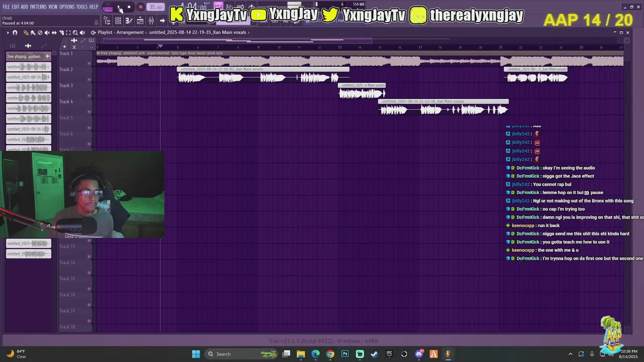Viewport: 644px width, 362px height.
Task: Show patterns in picker panel
Action: tap(13, 46)
